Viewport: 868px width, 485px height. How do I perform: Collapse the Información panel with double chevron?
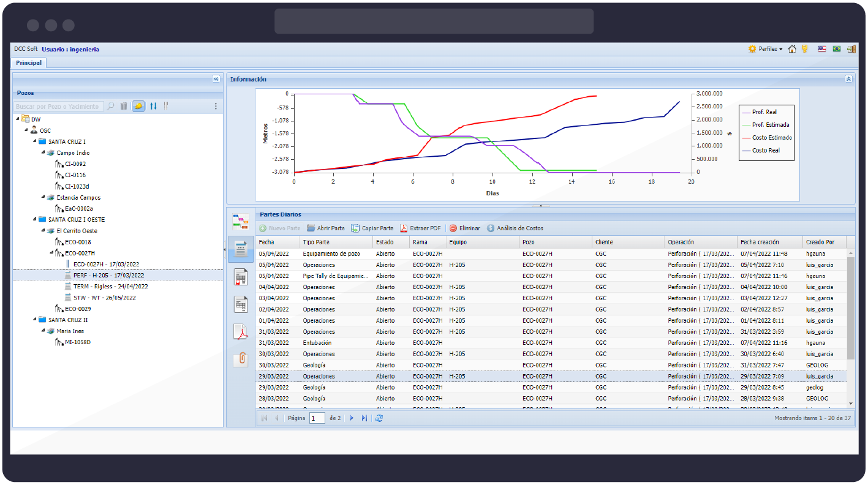click(848, 79)
